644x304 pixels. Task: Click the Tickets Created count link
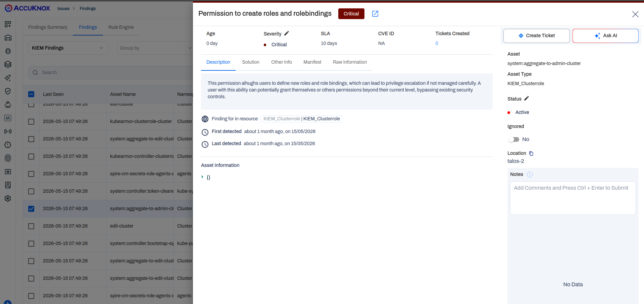[437, 43]
